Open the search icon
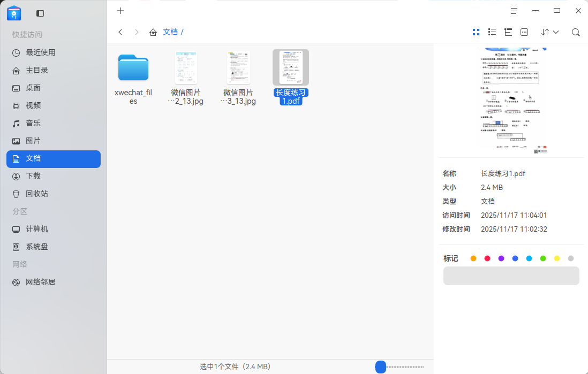The height and width of the screenshot is (374, 588). click(576, 32)
